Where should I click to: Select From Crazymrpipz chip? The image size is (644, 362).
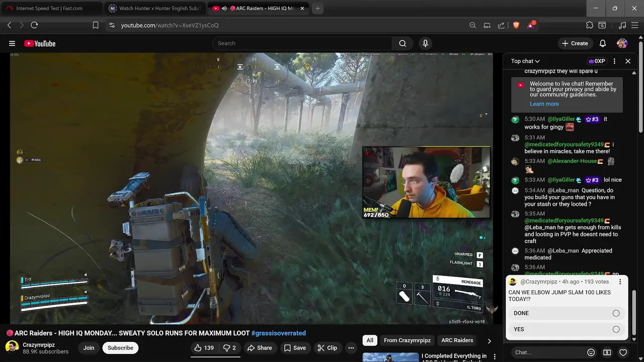pos(407,340)
